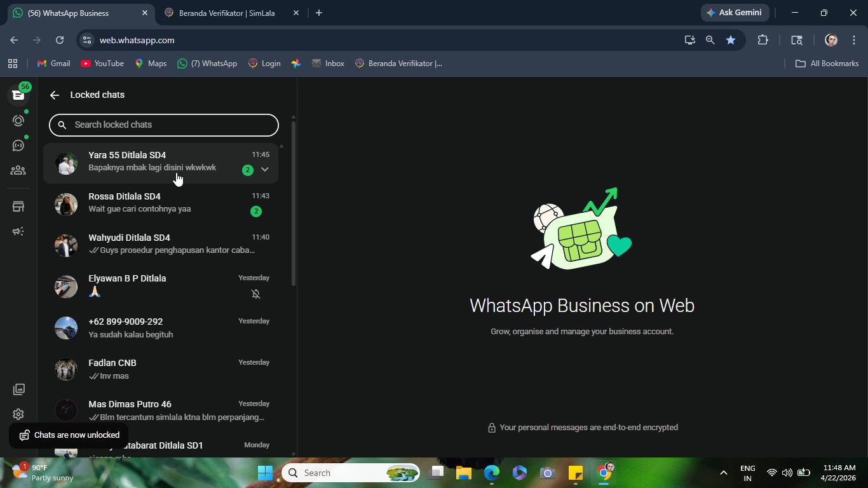Open the (7) WhatsApp bookmark
This screenshot has height=488, width=868.
point(207,64)
